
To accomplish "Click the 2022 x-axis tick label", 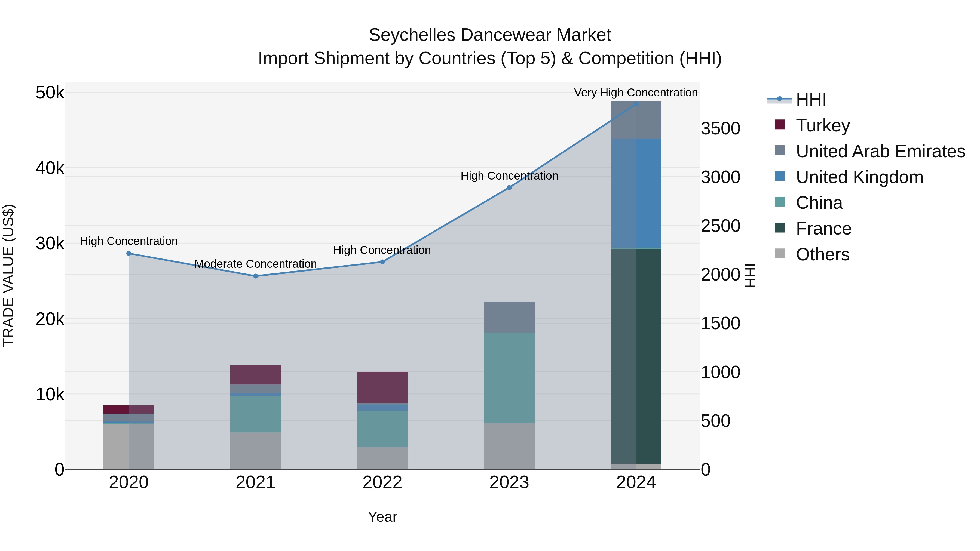I will pyautogui.click(x=382, y=482).
